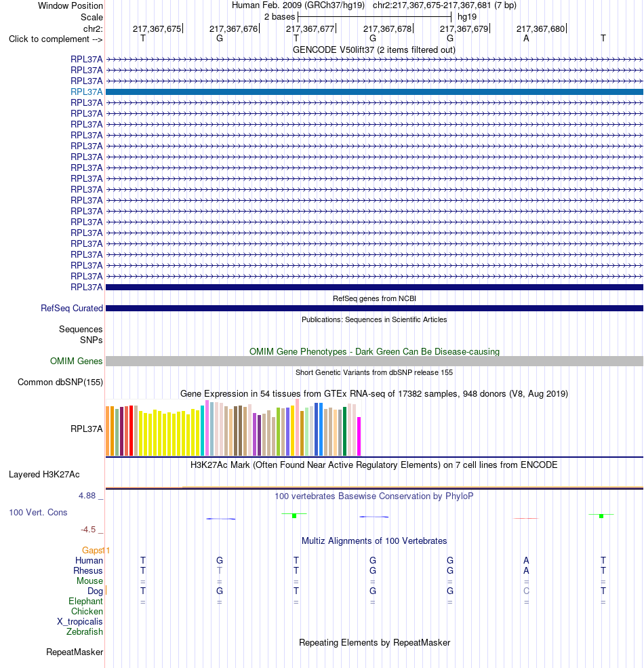Select the Mouse alignment row label
Image resolution: width=644 pixels, height=668 pixels.
89,581
